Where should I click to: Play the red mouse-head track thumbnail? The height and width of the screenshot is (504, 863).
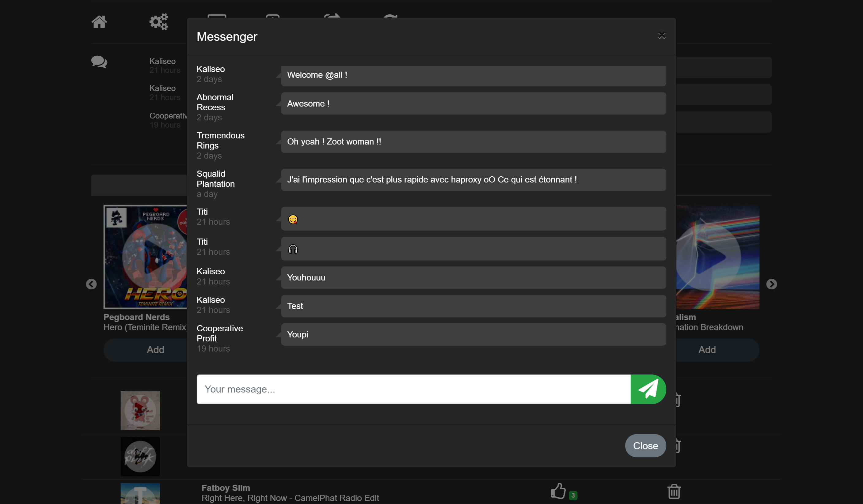140,410
